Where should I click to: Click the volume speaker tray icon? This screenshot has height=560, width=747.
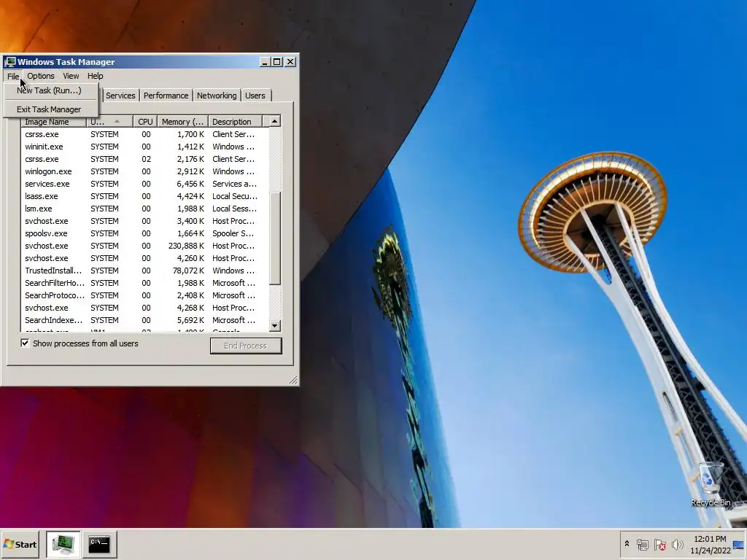tap(677, 544)
